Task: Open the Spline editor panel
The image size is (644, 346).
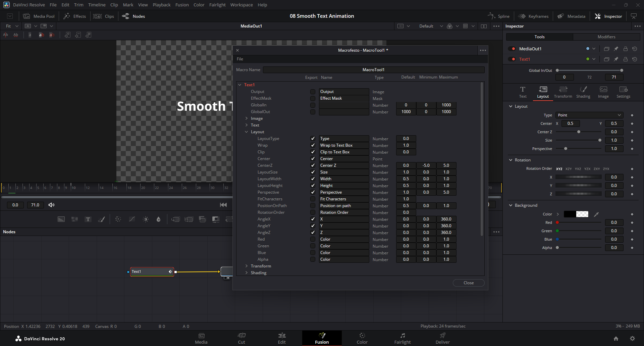Action: point(498,16)
